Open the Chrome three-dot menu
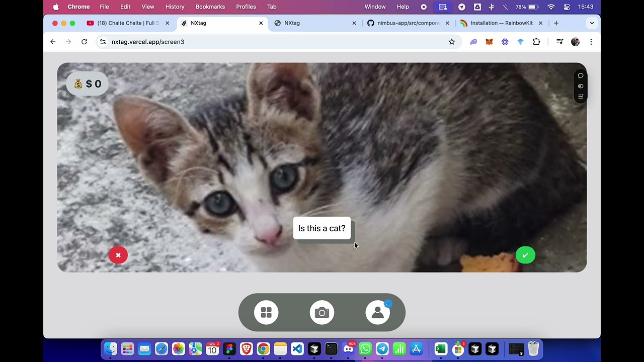Viewport: 644px width, 362px height. 591,42
